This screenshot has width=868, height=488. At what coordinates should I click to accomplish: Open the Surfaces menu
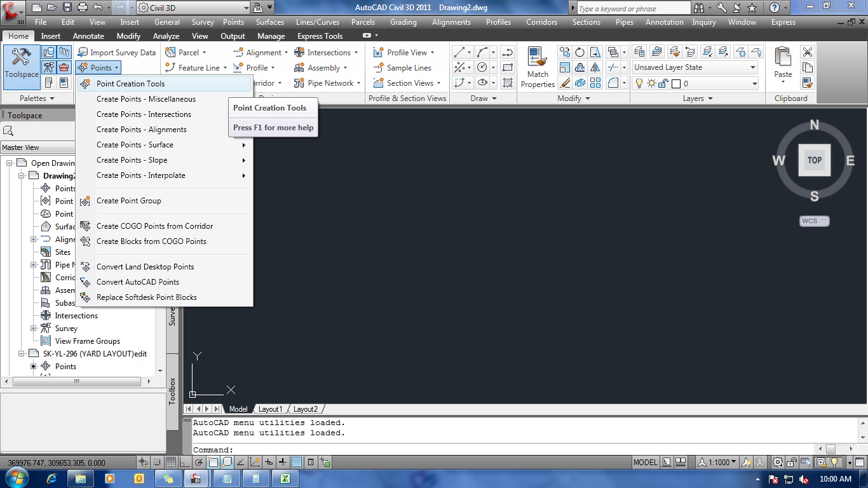pos(270,22)
